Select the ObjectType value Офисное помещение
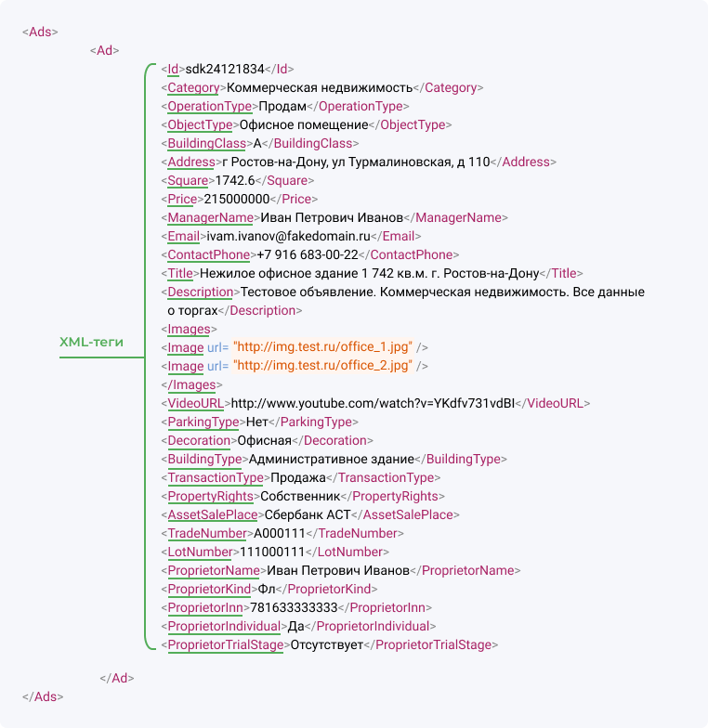Screen dimensions: 708x728 304,124
